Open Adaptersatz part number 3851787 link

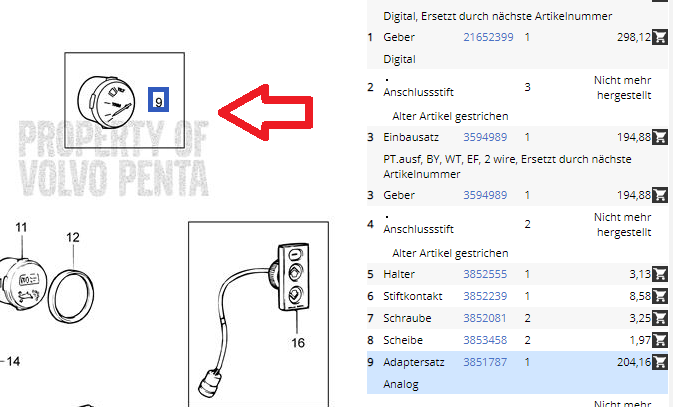point(485,362)
